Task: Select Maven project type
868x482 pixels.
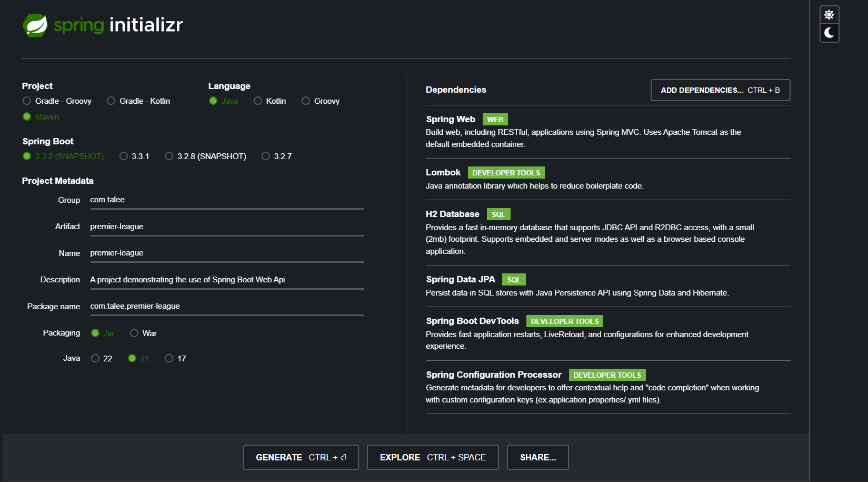Action: (x=41, y=117)
